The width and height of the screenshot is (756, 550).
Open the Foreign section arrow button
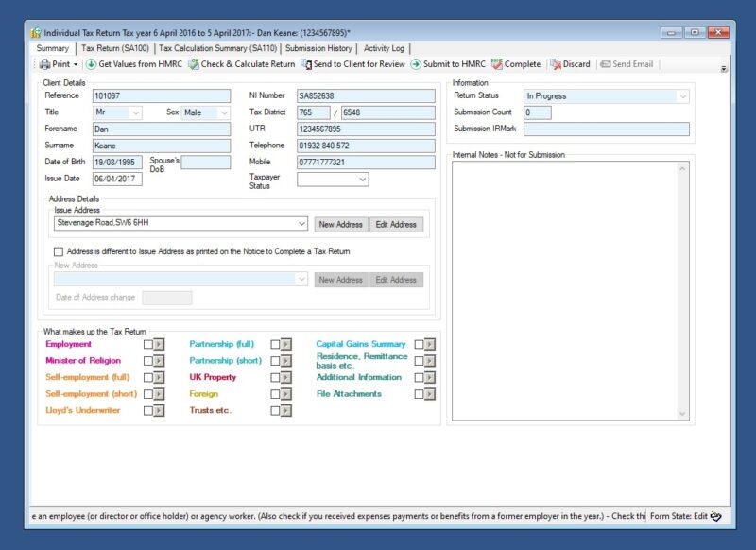[x=286, y=394]
